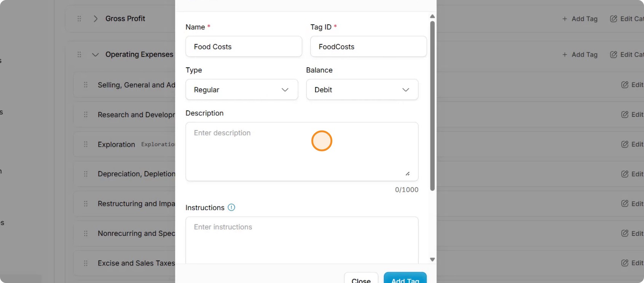Viewport: 644px width, 283px height.
Task: Click the drag handle for Restructuring row
Action: tap(86, 204)
